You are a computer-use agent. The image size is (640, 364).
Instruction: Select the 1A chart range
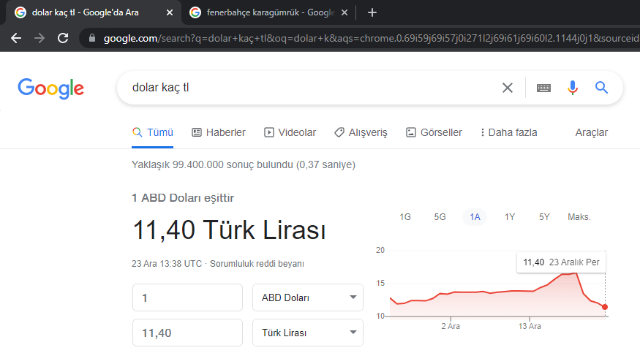pos(475,217)
